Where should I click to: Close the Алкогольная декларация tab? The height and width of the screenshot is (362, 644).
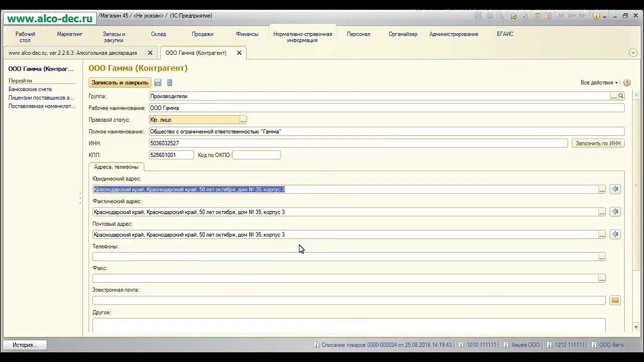click(x=150, y=53)
